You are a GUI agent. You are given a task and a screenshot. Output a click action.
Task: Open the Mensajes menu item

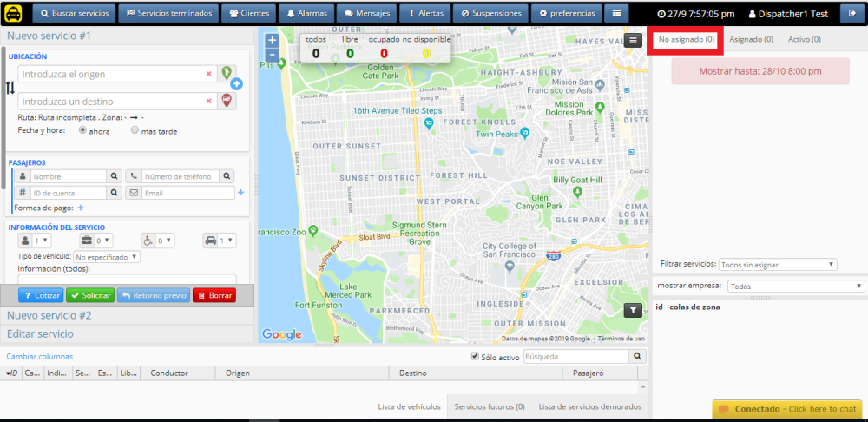(366, 13)
